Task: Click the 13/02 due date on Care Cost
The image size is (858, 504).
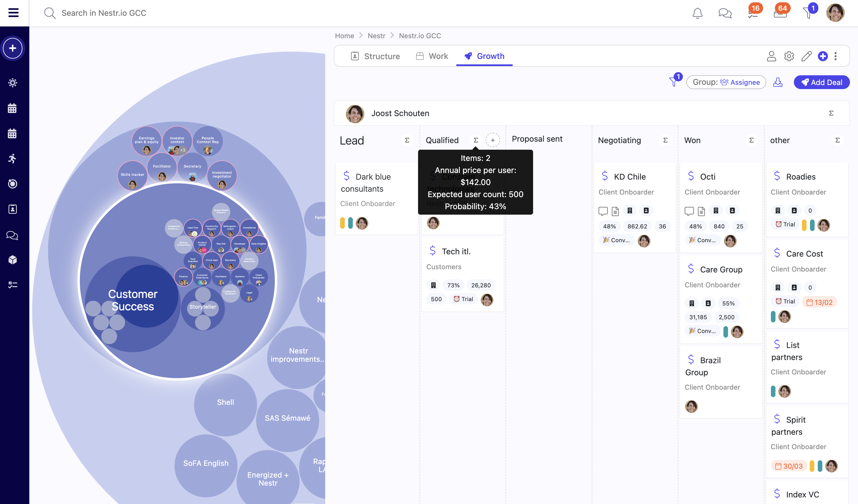Action: 819,302
